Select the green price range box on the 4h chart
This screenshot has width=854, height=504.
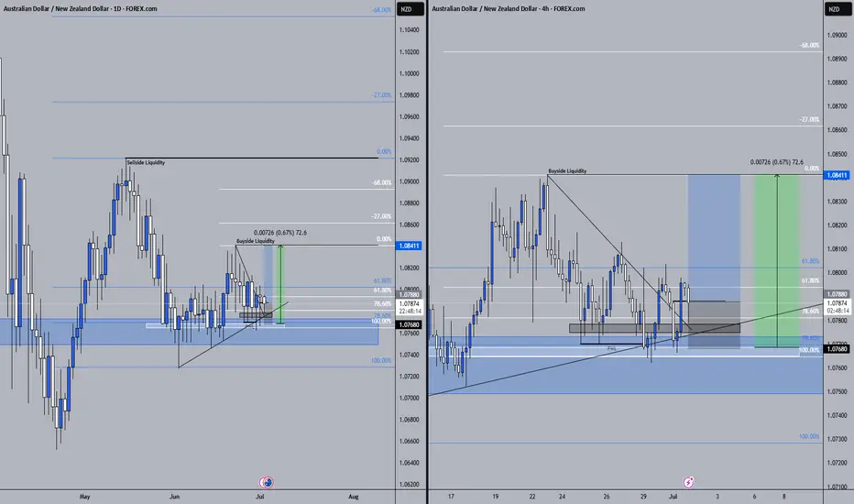pyautogui.click(x=777, y=261)
